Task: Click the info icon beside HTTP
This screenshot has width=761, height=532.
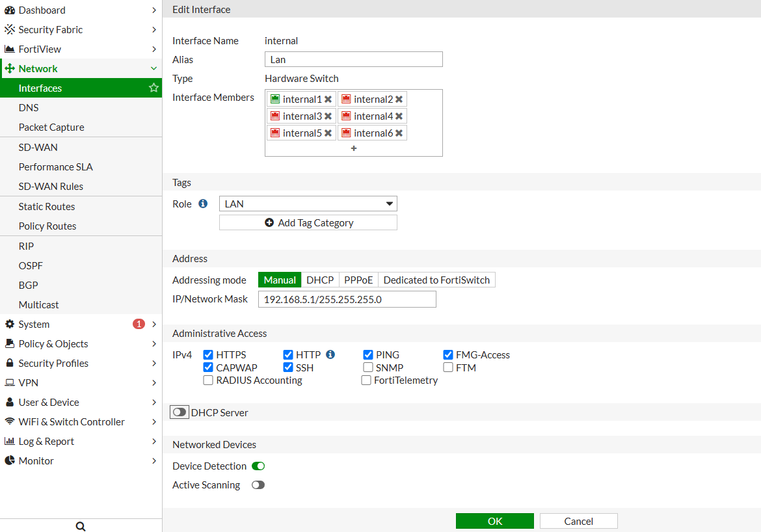Action: pyautogui.click(x=330, y=354)
